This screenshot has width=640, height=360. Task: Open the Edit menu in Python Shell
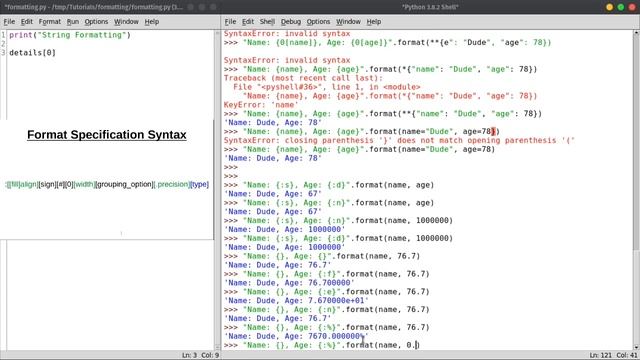click(x=248, y=22)
